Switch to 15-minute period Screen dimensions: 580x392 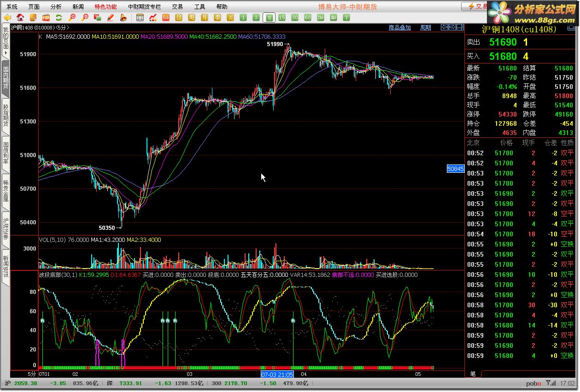click(x=282, y=18)
